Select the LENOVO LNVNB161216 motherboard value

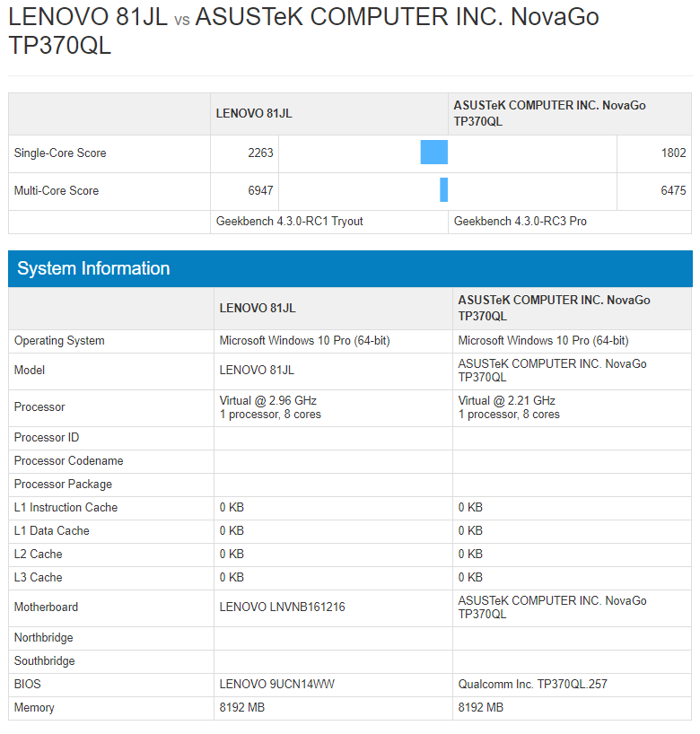282,607
